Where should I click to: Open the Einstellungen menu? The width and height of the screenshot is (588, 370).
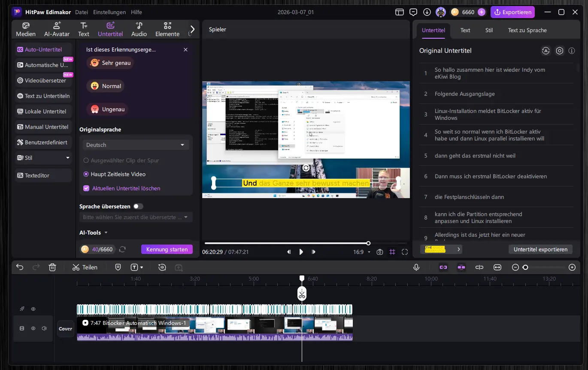click(109, 12)
